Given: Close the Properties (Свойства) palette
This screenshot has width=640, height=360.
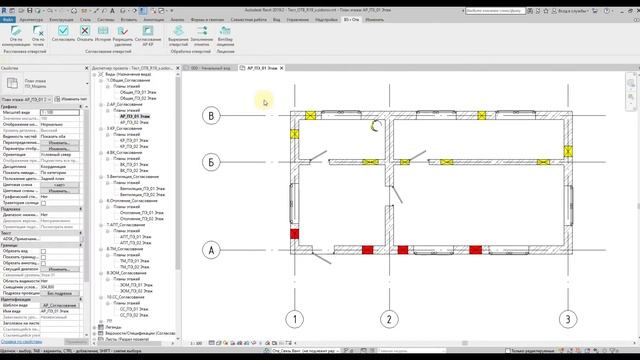Looking at the screenshot, I should pyautogui.click(x=87, y=68).
